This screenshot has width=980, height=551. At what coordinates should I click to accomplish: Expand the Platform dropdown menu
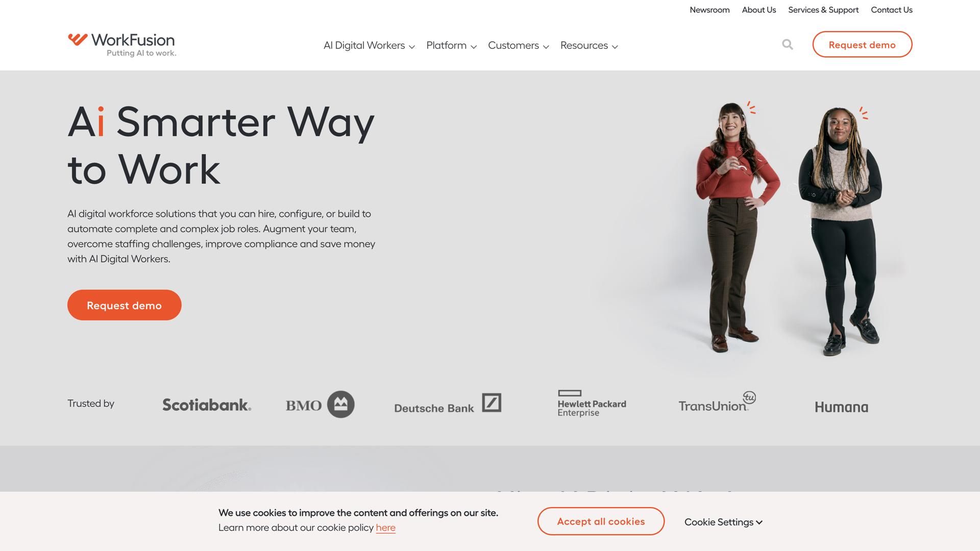[x=451, y=45]
